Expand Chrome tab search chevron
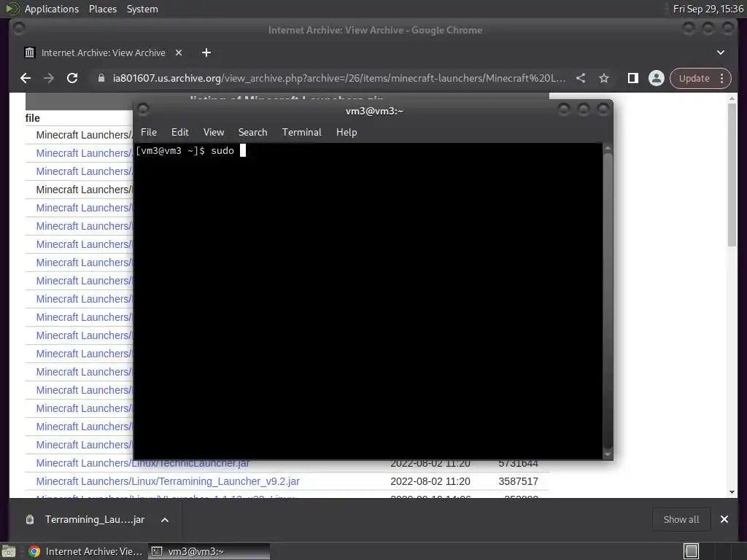Screen dimensions: 747x560 point(720,52)
